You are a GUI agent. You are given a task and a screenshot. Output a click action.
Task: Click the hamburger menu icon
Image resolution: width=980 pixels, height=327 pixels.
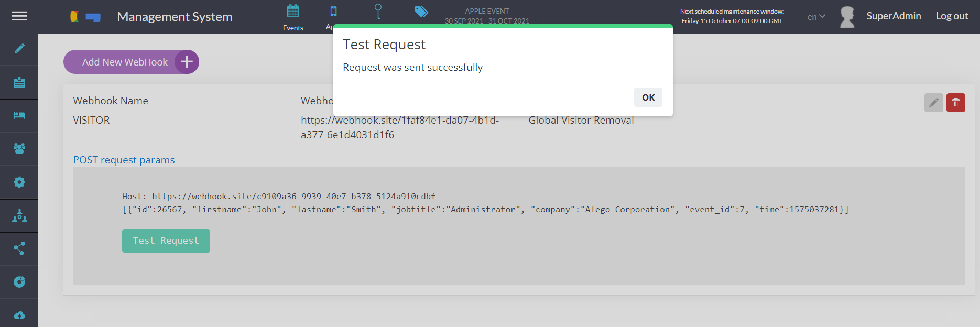19,16
